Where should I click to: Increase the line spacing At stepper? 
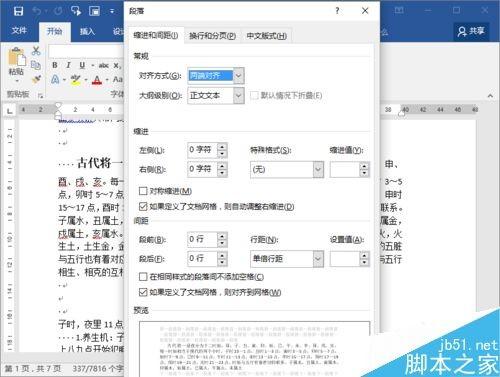point(365,255)
